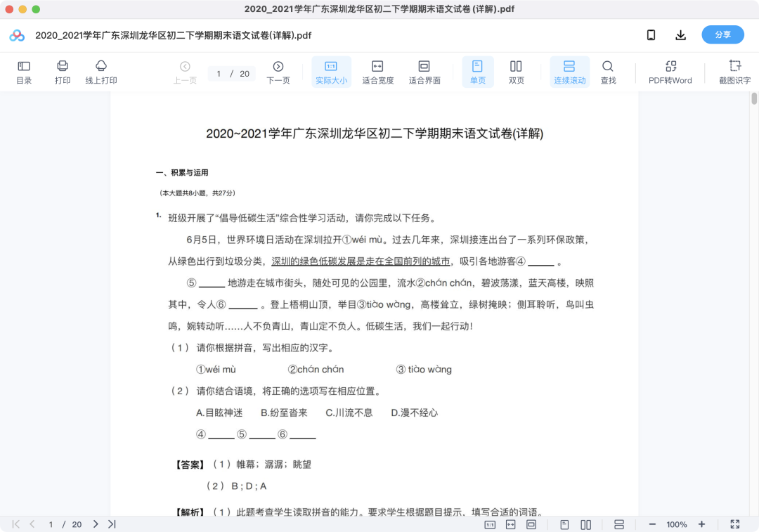This screenshot has width=759, height=532.
Task: Click the blue 分享 share button
Action: pos(722,35)
